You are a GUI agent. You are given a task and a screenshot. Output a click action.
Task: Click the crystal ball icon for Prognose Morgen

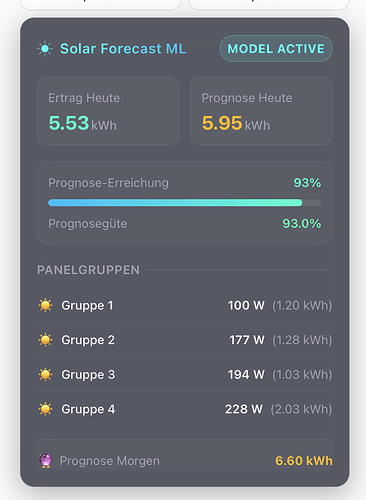[45, 461]
